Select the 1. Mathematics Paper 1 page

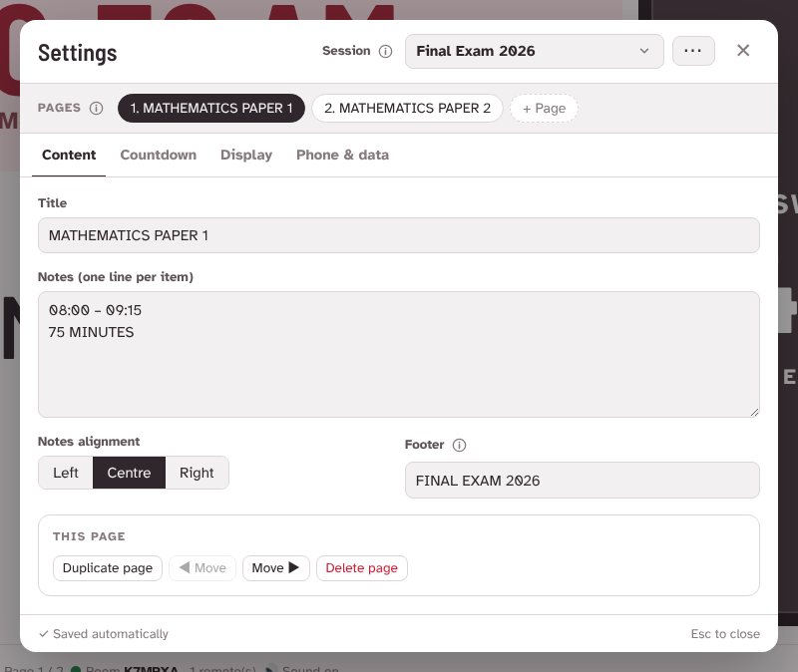click(211, 109)
